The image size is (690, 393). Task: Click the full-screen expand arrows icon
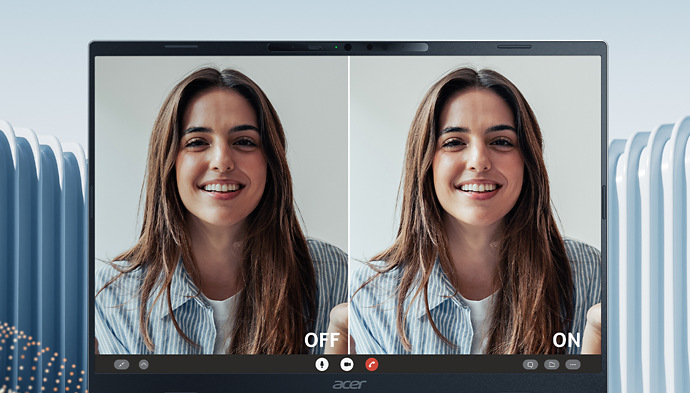tap(121, 364)
